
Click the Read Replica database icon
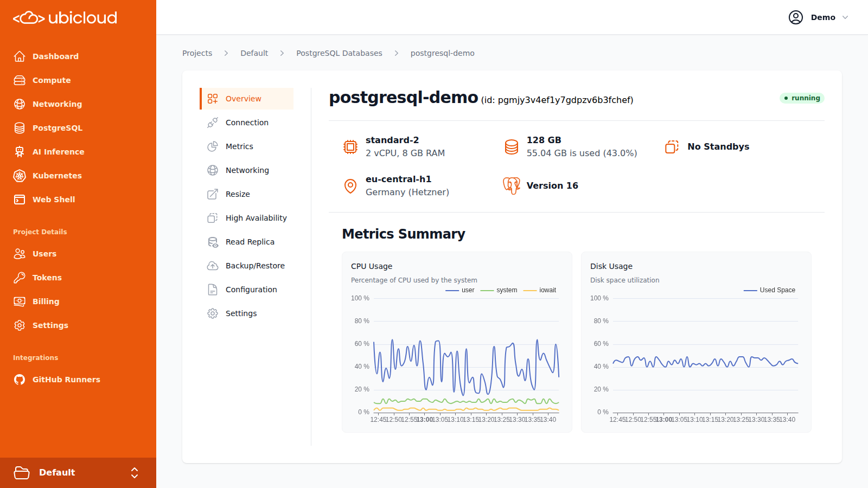point(213,242)
